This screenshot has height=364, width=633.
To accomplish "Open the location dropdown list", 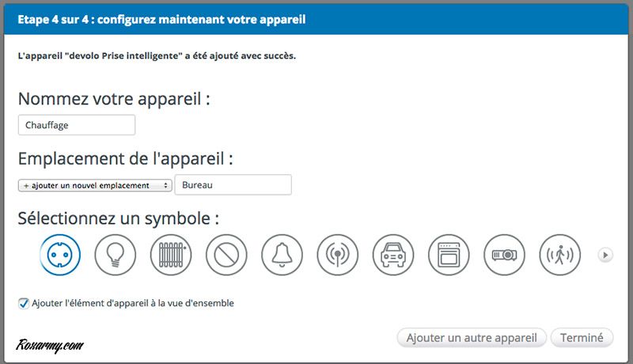I will click(94, 185).
